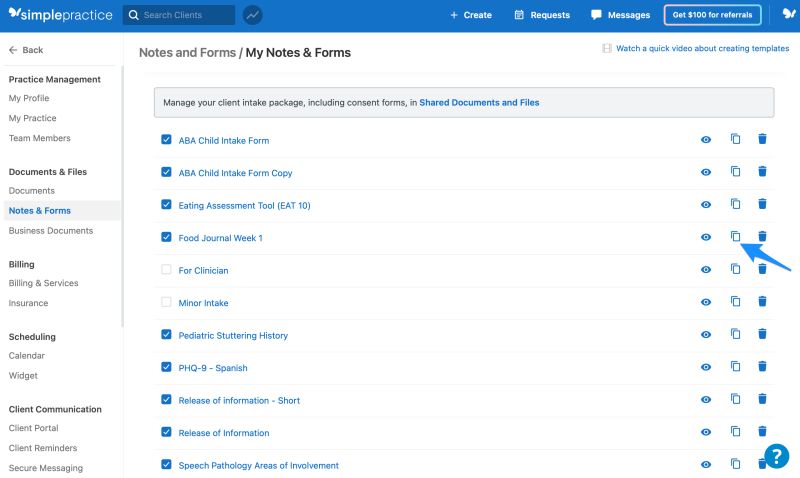Duplicate Speech Pathology Areas of Involvement
800x478 pixels.
[735, 464]
